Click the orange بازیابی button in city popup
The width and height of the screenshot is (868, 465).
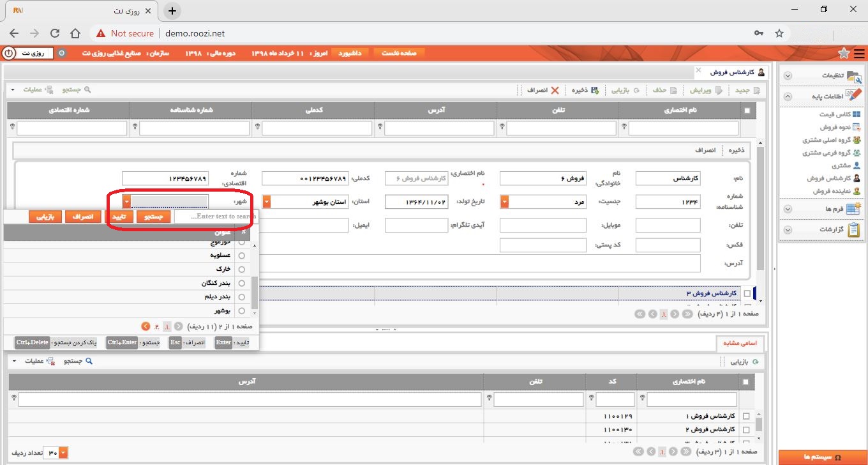click(x=46, y=217)
